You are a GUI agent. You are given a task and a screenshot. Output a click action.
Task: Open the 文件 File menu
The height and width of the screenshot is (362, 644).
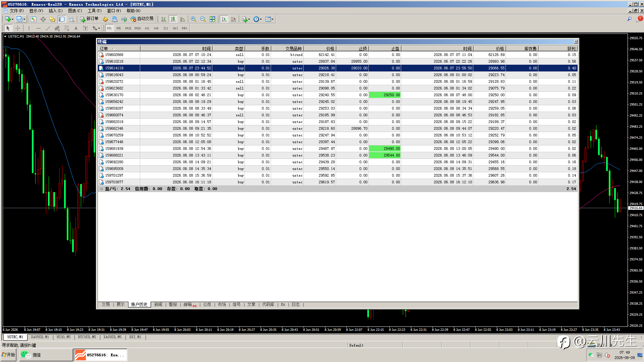tap(16, 11)
